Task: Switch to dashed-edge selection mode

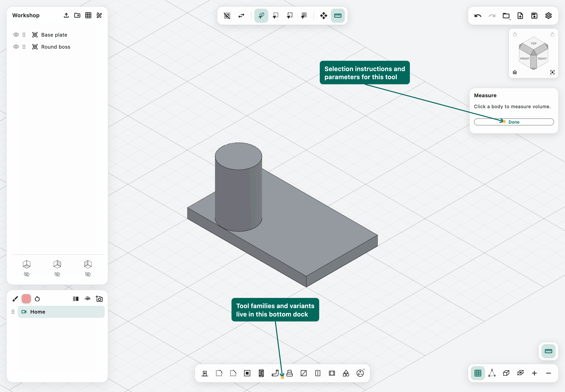Action: [290, 16]
